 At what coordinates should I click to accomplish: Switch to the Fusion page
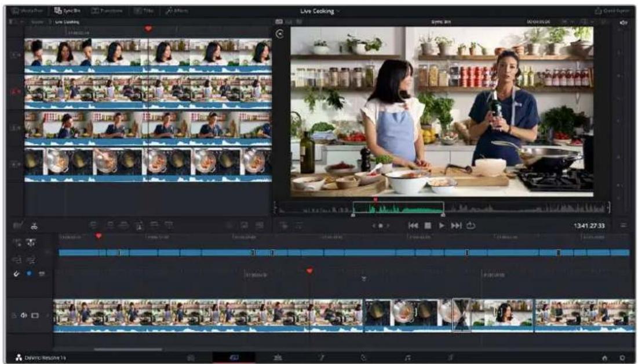(x=322, y=358)
